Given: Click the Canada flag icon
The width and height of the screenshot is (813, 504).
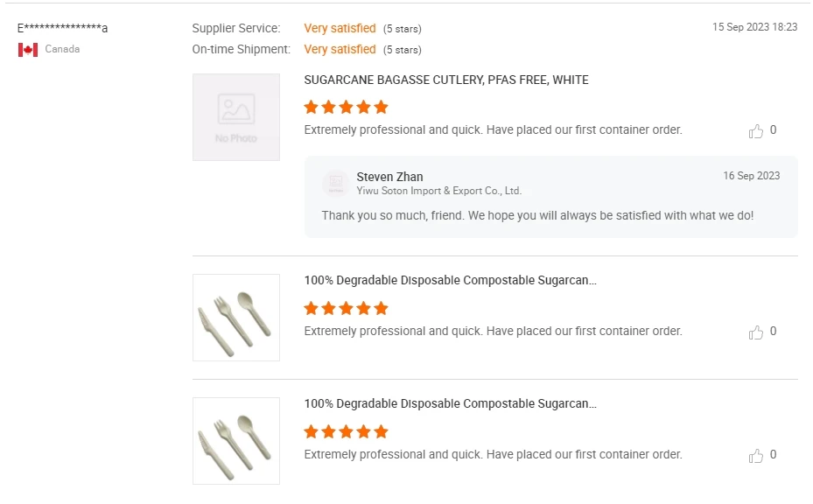Looking at the screenshot, I should pos(28,50).
